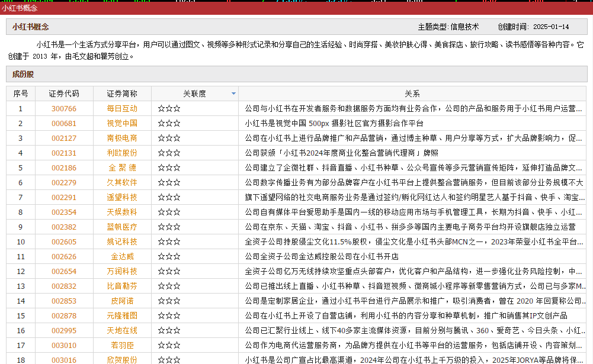Click the star rating in 每日互动 row
Screen dimensions: 593x364
click(169, 108)
